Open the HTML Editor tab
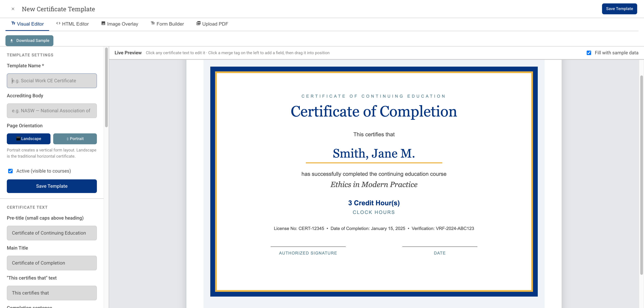The width and height of the screenshot is (644, 308). click(72, 24)
